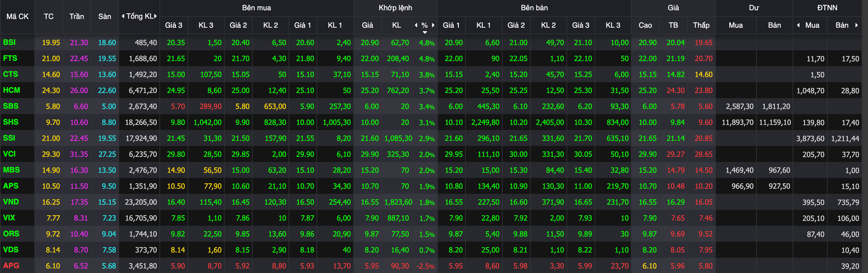
Task: Click the Khớp lệnh group header
Action: point(395,8)
